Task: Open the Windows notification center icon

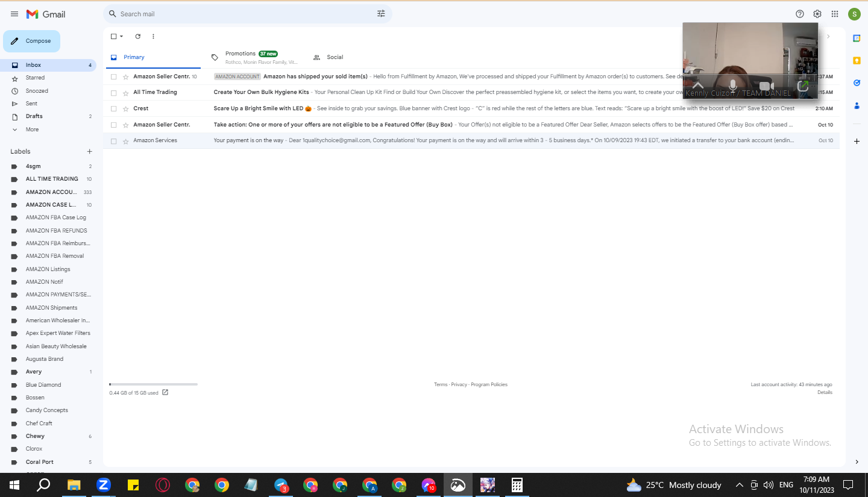Action: point(848,485)
